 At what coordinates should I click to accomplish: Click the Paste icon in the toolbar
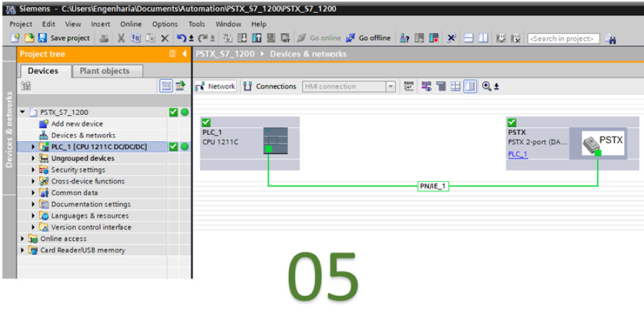tap(150, 38)
